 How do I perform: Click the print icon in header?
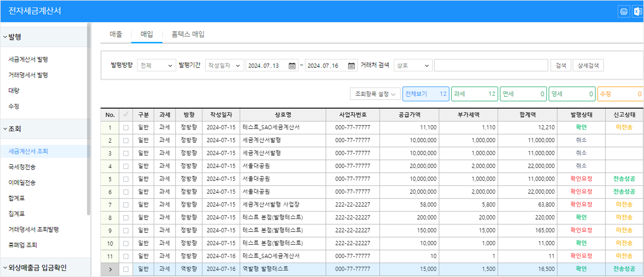coord(623,11)
